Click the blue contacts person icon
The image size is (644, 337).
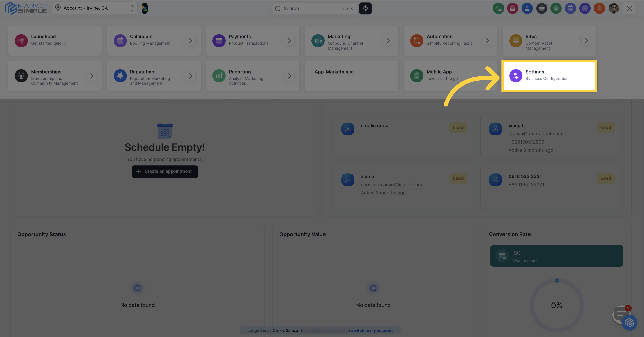527,9
